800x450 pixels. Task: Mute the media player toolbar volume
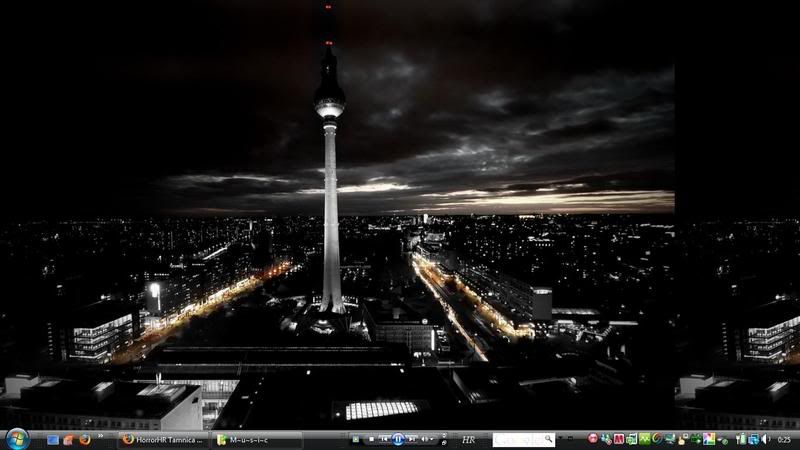pyautogui.click(x=425, y=439)
